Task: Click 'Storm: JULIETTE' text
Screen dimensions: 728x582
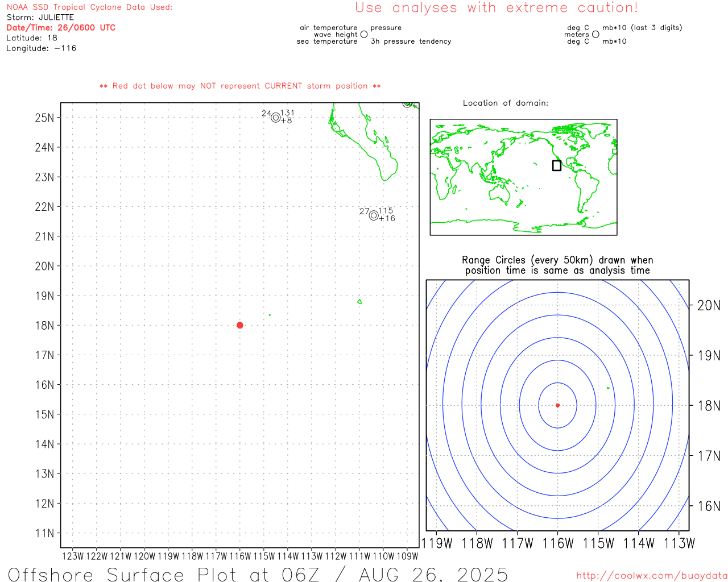Action: click(40, 18)
